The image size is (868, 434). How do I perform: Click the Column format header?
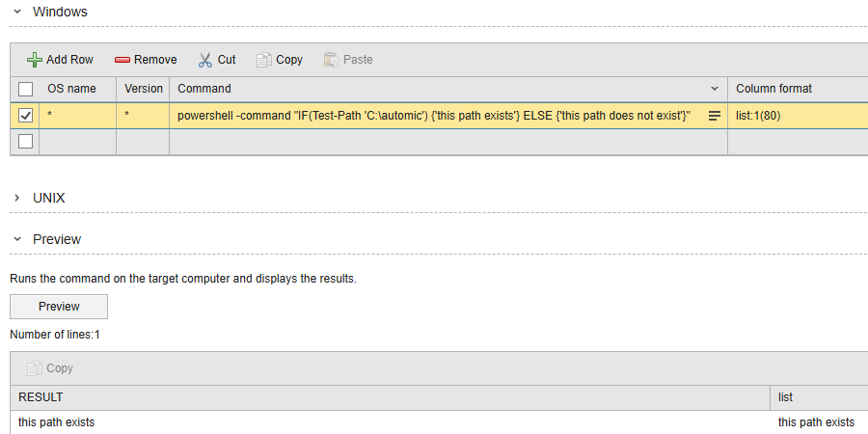[x=773, y=89]
